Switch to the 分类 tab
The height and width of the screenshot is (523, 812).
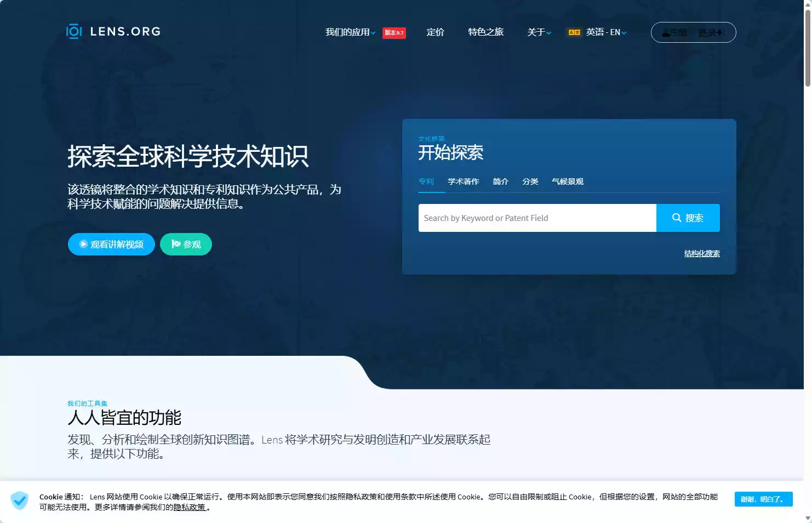[530, 181]
